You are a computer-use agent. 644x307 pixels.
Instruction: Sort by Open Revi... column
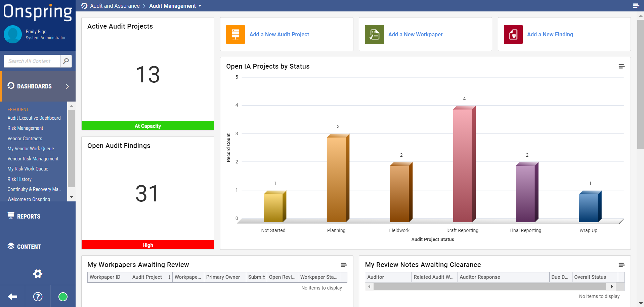(x=283, y=277)
